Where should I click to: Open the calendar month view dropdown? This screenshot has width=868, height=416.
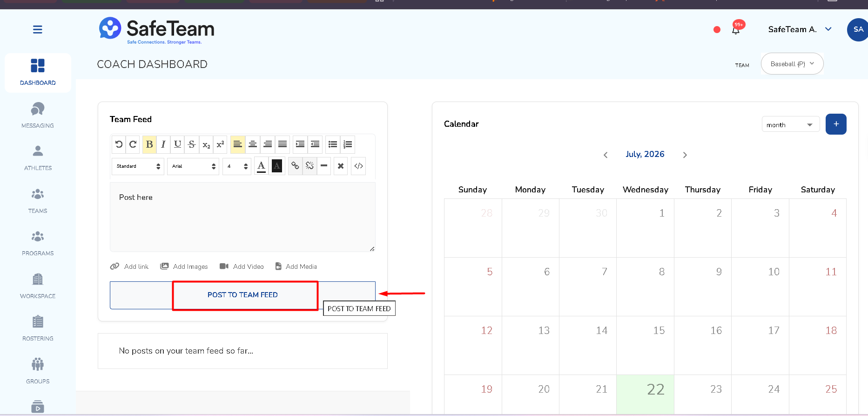click(790, 124)
